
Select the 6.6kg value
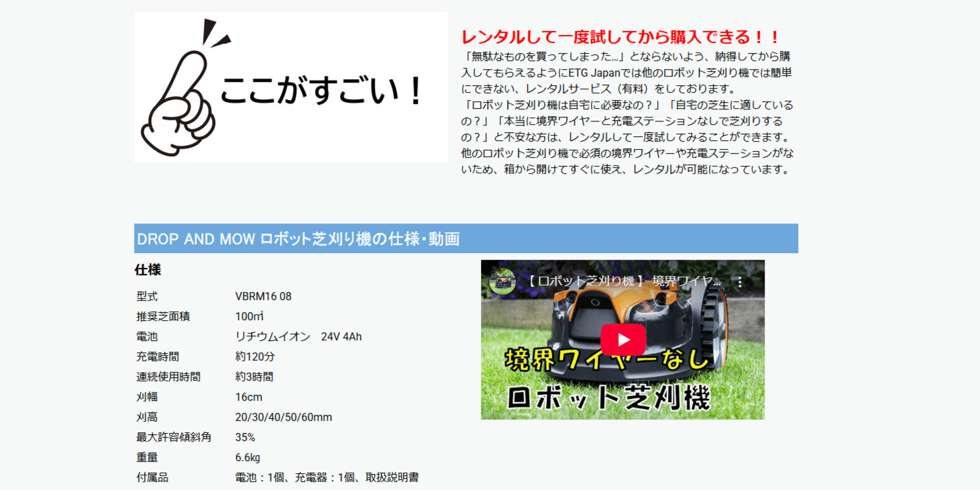tap(248, 457)
